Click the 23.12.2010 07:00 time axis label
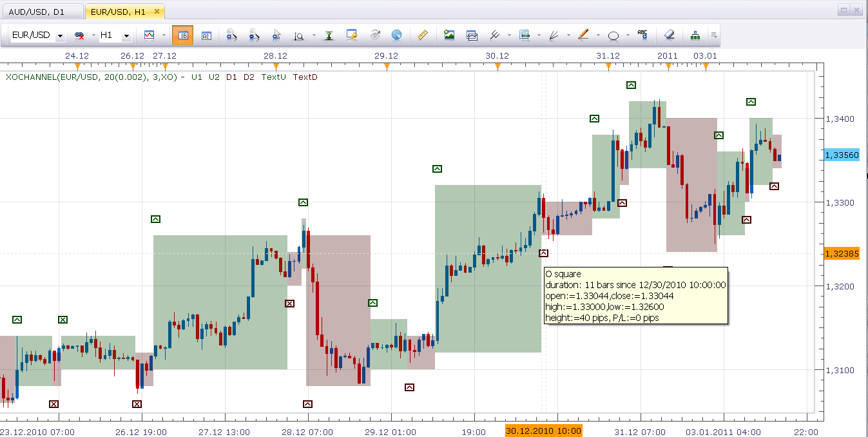Screen dimensions: 868x437 click(37, 431)
